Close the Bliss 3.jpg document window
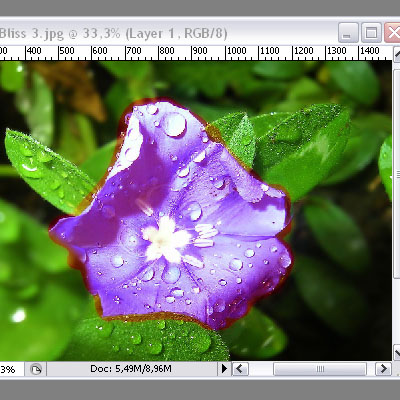This screenshot has height=400, width=400. 393,33
